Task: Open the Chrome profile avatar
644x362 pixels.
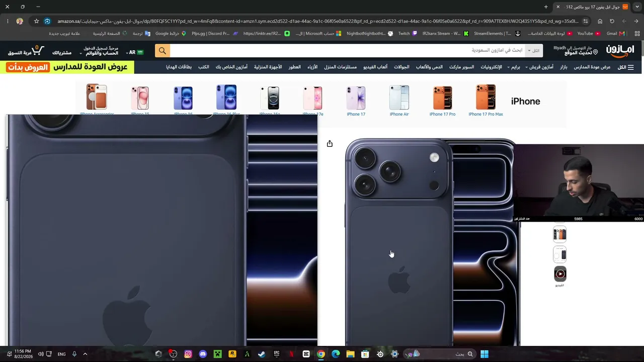Action: (x=20, y=21)
